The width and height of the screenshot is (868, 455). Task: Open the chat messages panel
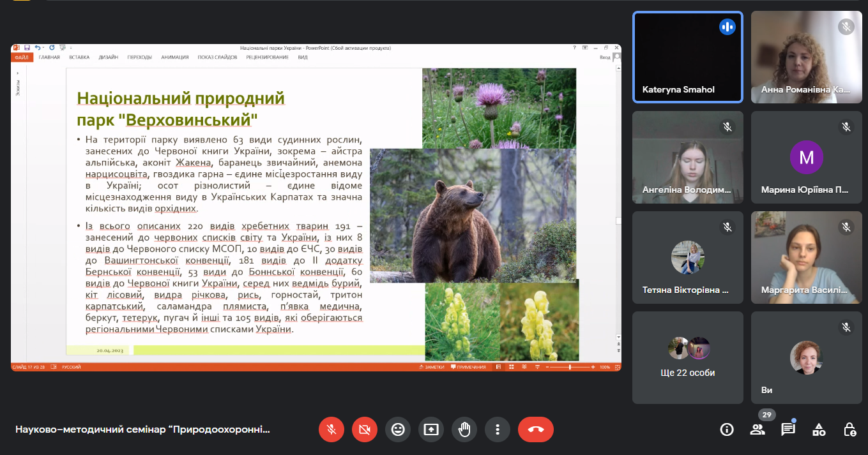click(x=788, y=429)
